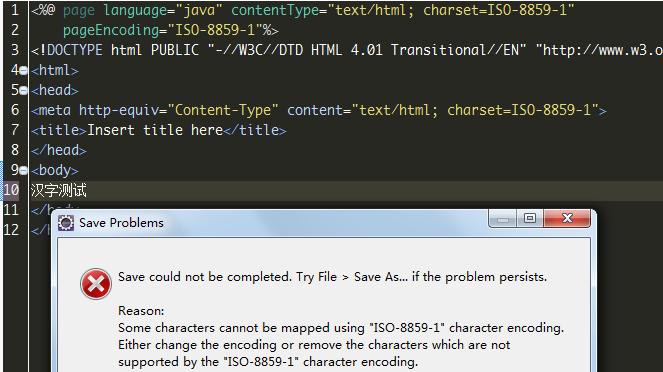Click the Save Problems title bar text

pos(121,223)
